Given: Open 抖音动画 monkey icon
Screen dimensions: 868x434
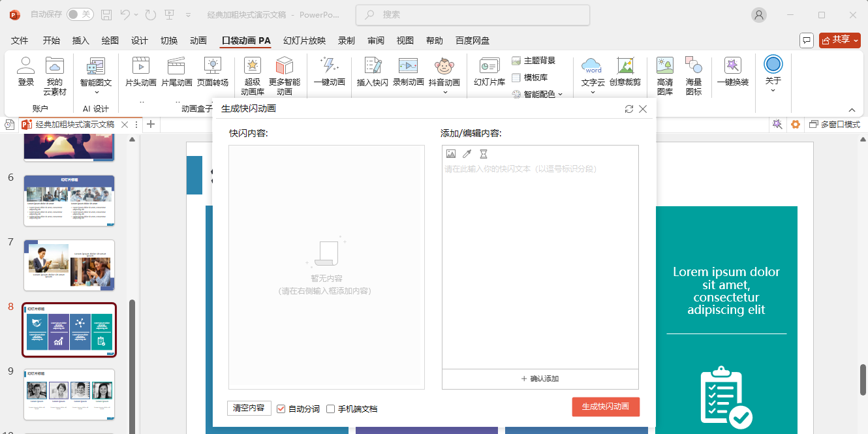Looking at the screenshot, I should [444, 66].
